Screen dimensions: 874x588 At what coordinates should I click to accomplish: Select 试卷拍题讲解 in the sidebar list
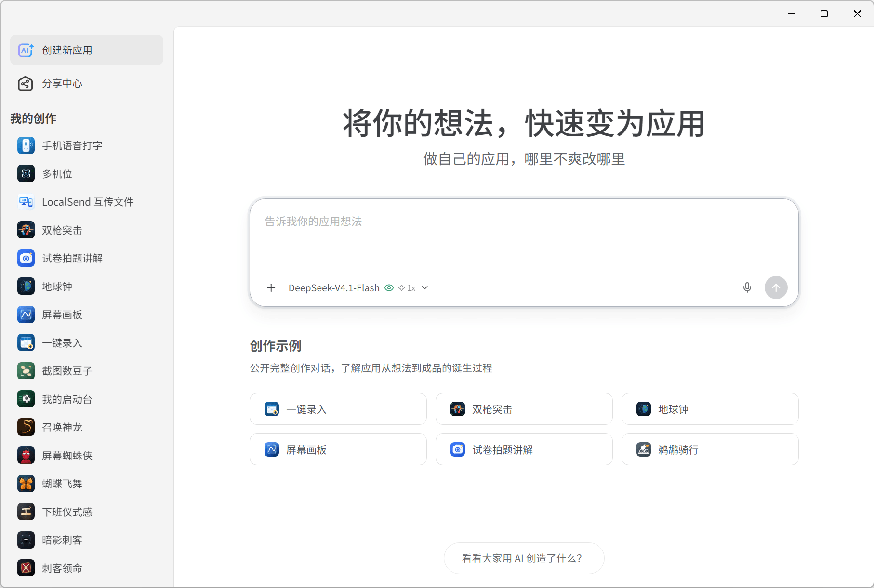coord(87,258)
